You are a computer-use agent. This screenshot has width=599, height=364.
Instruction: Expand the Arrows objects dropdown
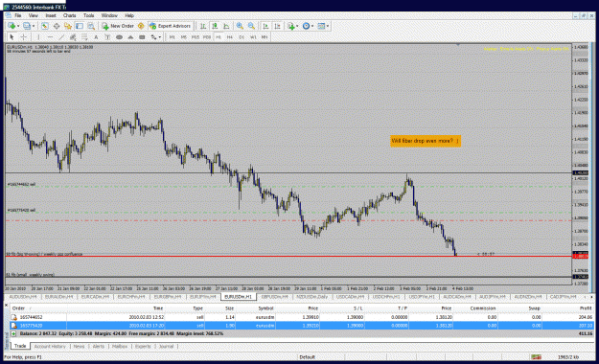(x=159, y=37)
